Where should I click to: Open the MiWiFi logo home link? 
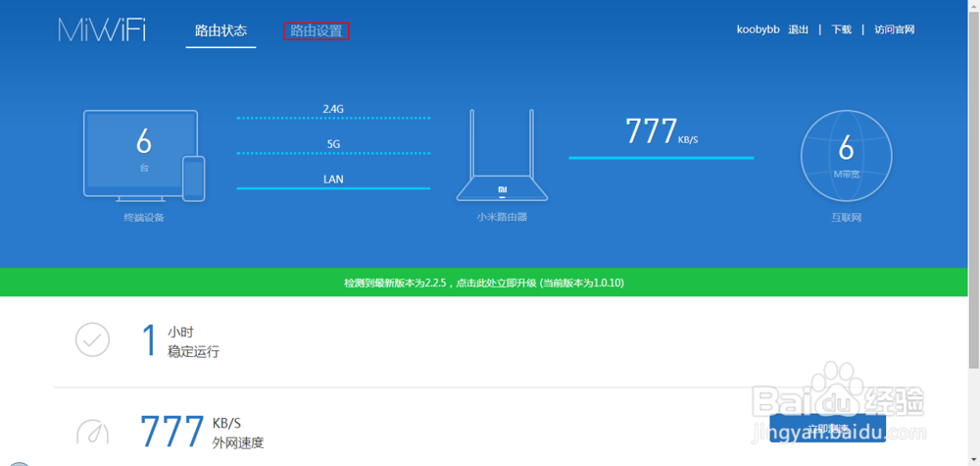[103, 30]
